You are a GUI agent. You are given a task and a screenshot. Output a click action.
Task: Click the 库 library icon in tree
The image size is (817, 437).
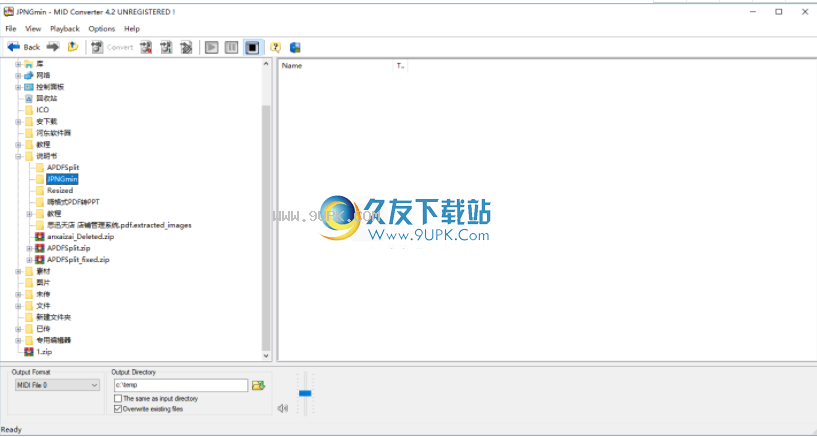[x=29, y=64]
